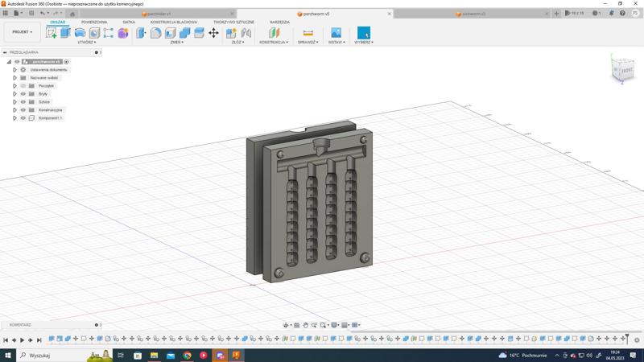Viewport: 644px width, 362px height.
Task: Click the PROJEKT workspace button
Action: [x=22, y=32]
